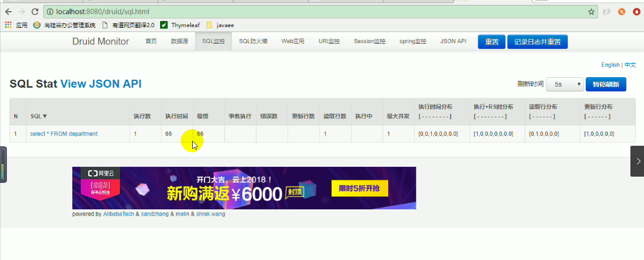The image size is (644, 260).
Task: Sort by the 最慢 column header
Action: [203, 116]
